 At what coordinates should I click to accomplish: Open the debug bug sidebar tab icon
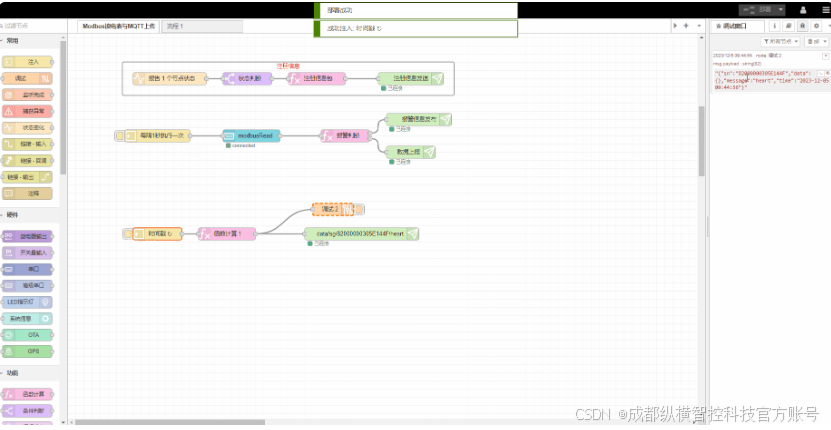click(803, 25)
